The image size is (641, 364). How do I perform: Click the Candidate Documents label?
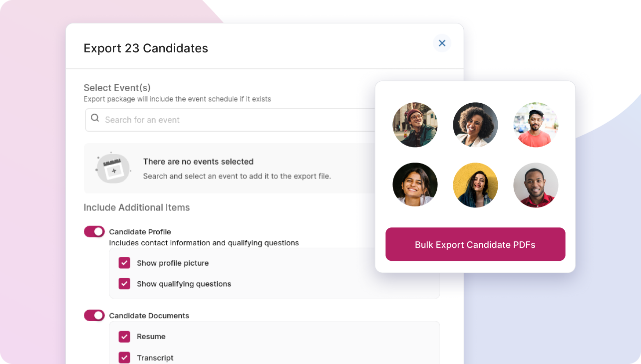click(149, 316)
